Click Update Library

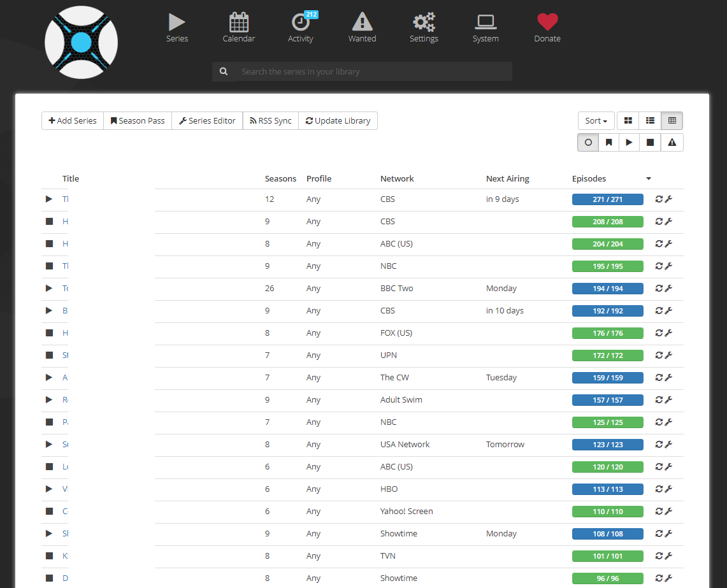(x=338, y=120)
